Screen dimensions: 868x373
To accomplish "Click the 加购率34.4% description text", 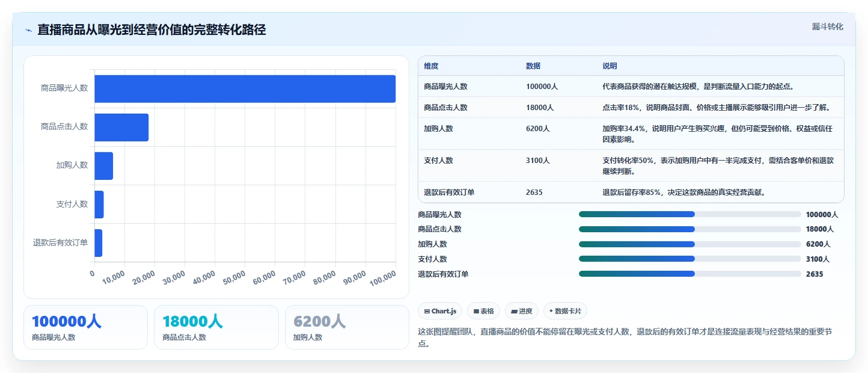I will click(718, 134).
